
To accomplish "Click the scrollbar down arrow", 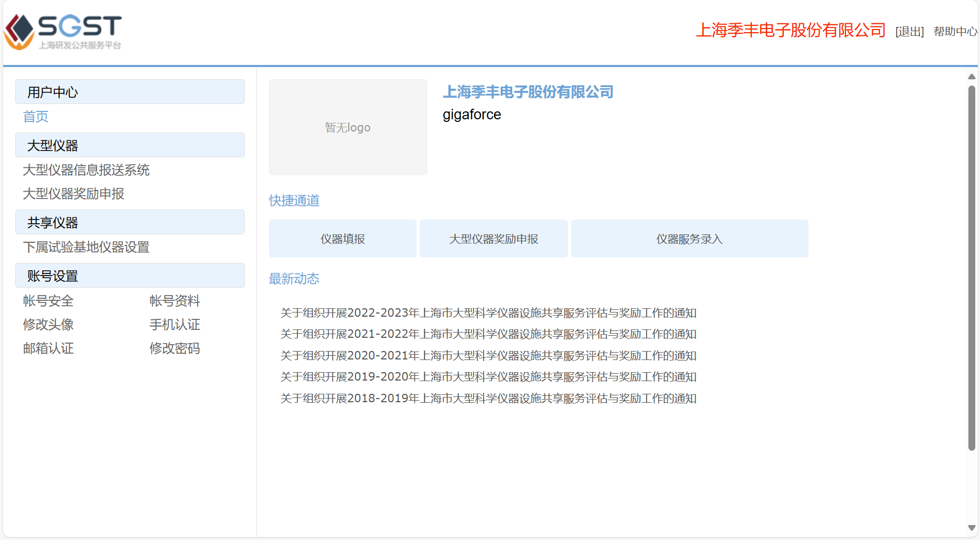I will [972, 528].
